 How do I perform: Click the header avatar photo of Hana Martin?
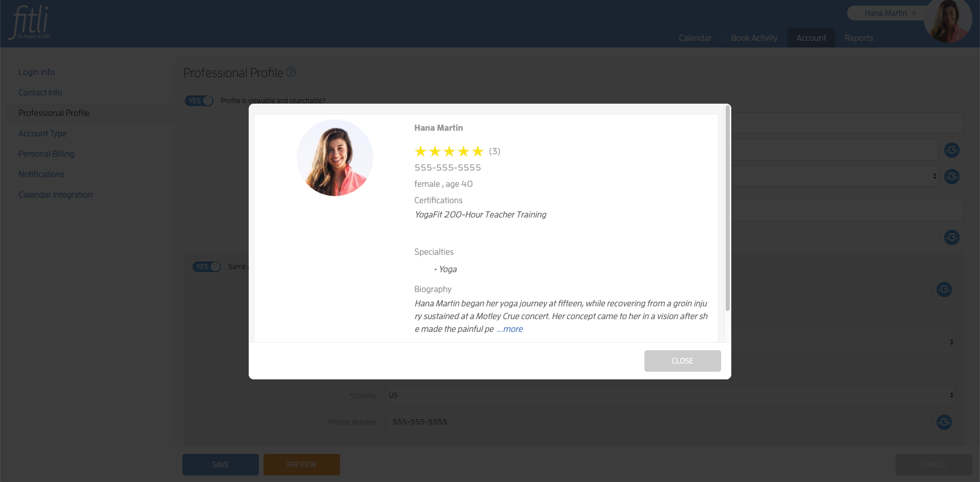[948, 20]
